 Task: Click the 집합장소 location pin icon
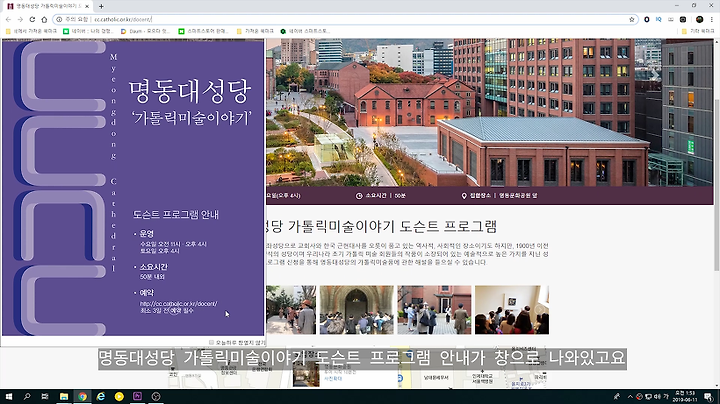(x=464, y=196)
